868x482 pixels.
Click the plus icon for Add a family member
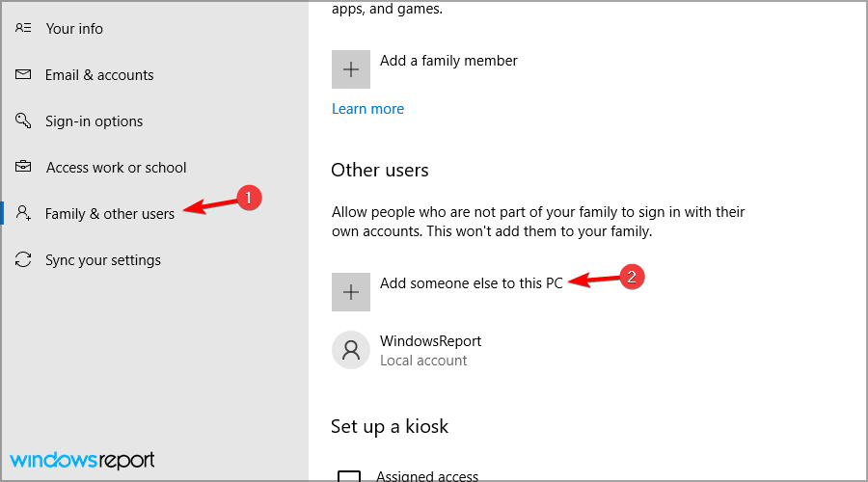tap(351, 69)
